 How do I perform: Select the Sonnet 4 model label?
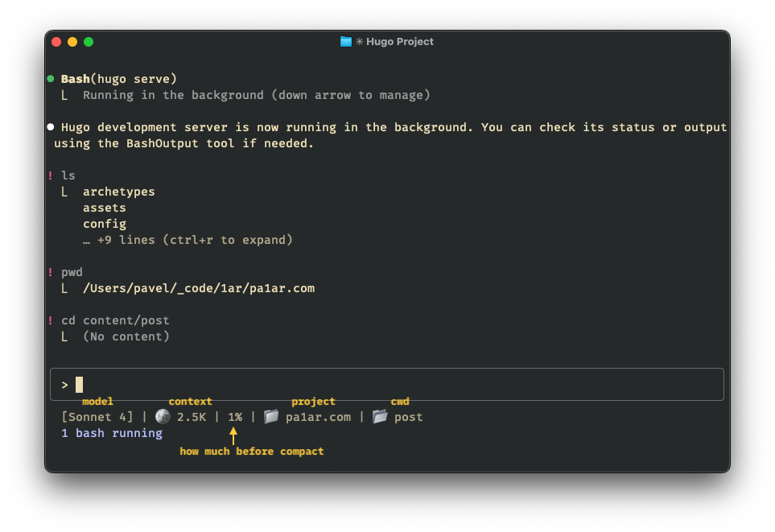97,417
